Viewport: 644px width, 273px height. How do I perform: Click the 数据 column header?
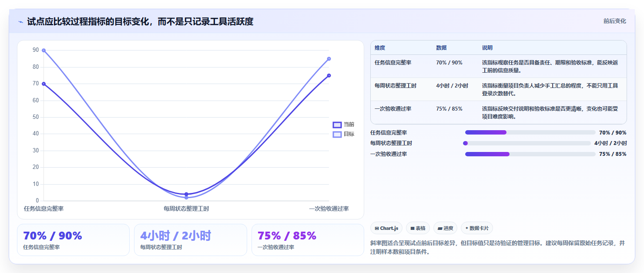tap(441, 48)
